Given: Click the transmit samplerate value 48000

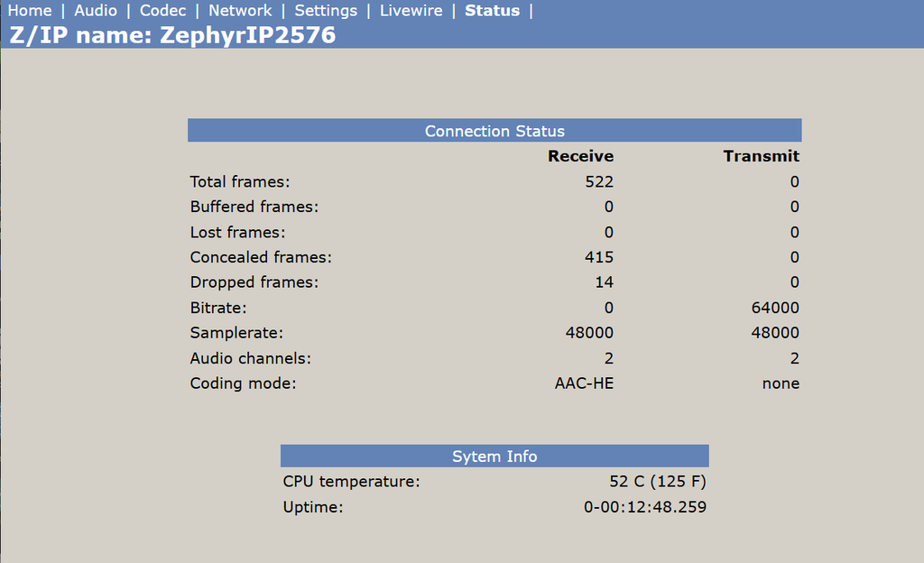Looking at the screenshot, I should coord(775,333).
